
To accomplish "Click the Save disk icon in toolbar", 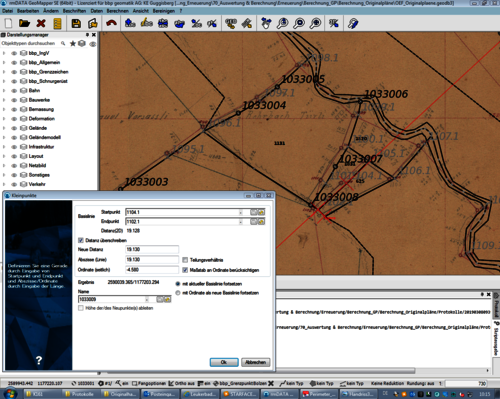I will click(76, 23).
